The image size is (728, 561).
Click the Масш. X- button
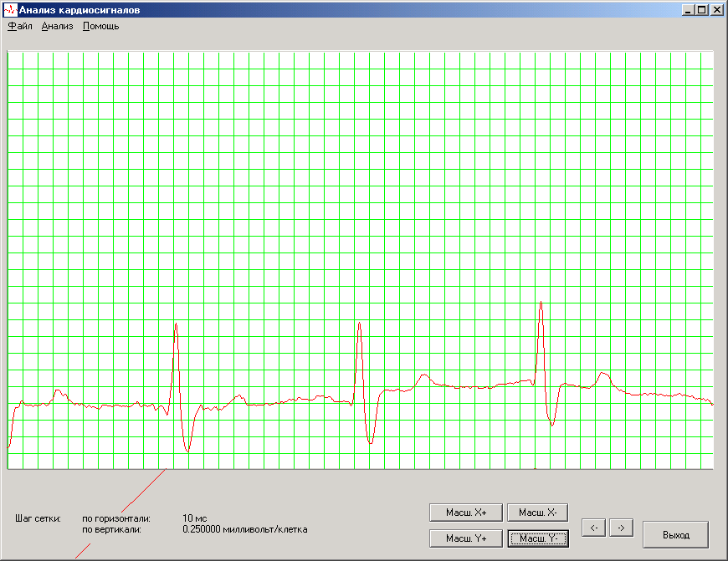coord(538,513)
